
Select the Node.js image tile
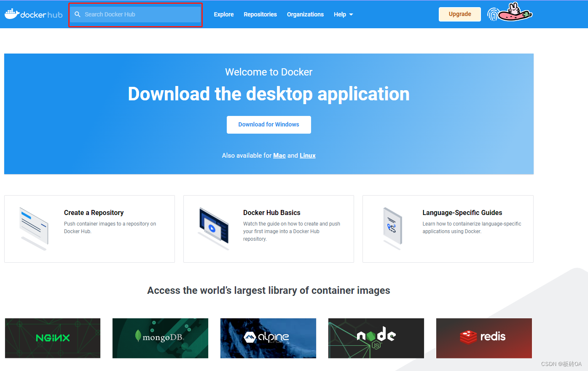[376, 338]
